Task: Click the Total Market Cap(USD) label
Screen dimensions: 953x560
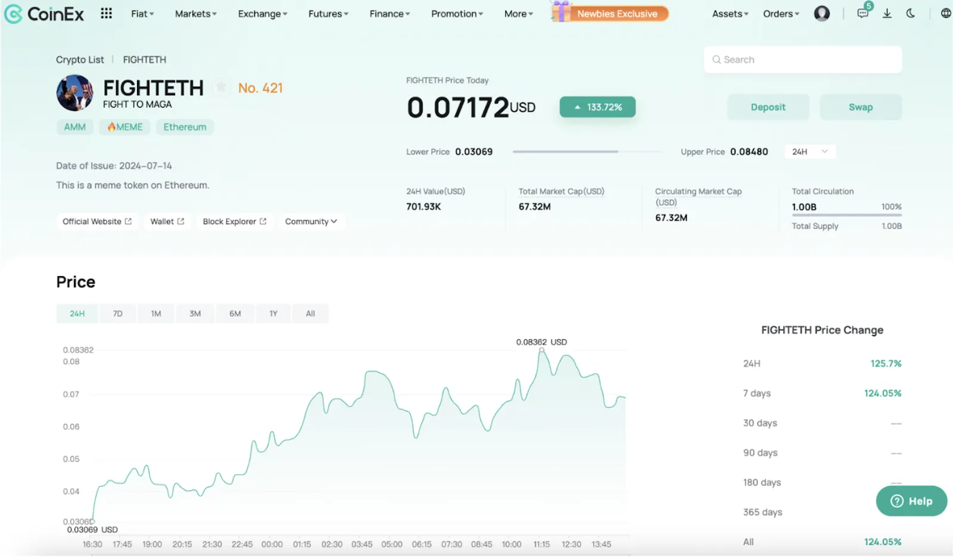Action: click(561, 191)
